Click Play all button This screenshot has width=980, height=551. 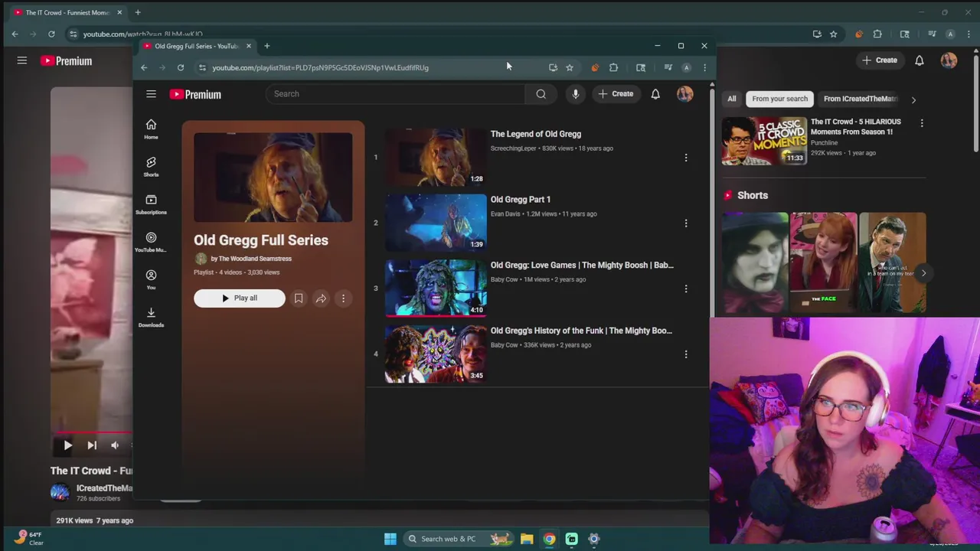click(x=239, y=298)
